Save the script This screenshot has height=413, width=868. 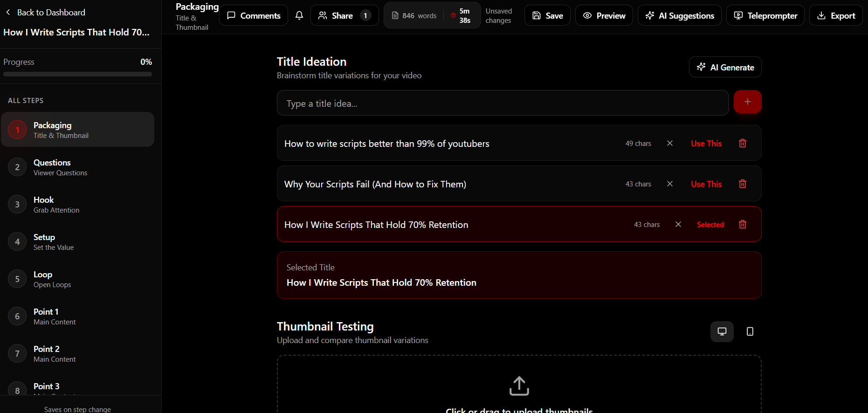547,15
